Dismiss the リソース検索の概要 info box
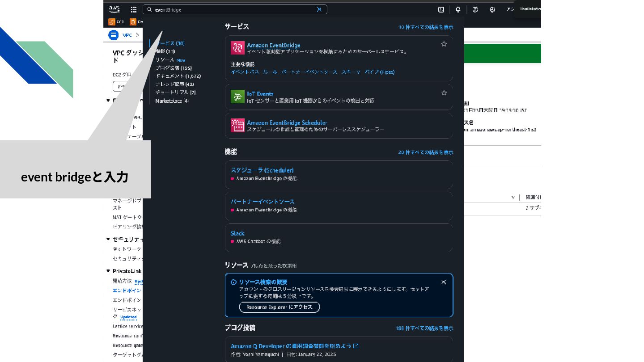This screenshot has width=644, height=362. pos(444,282)
